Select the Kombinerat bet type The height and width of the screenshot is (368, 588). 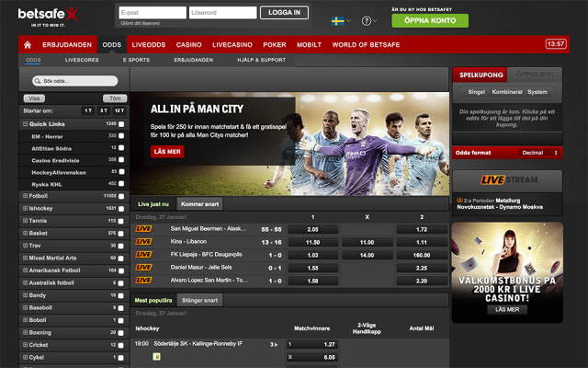pyautogui.click(x=507, y=92)
